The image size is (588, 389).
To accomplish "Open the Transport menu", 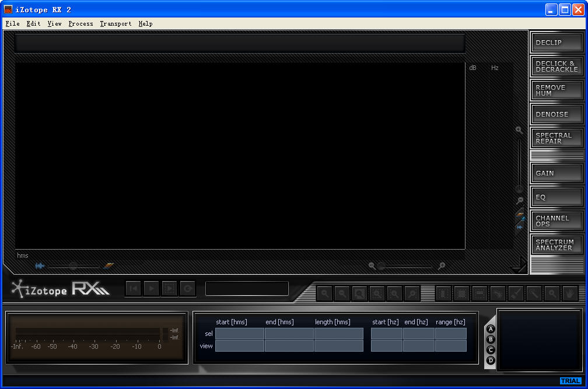I will point(116,23).
